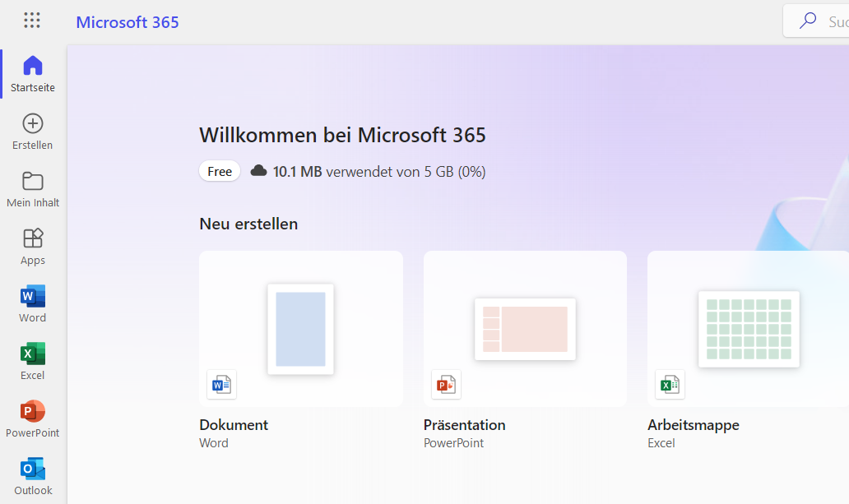Click the Willkommen bei Microsoft 365 heading
The width and height of the screenshot is (849, 504).
[x=343, y=135]
